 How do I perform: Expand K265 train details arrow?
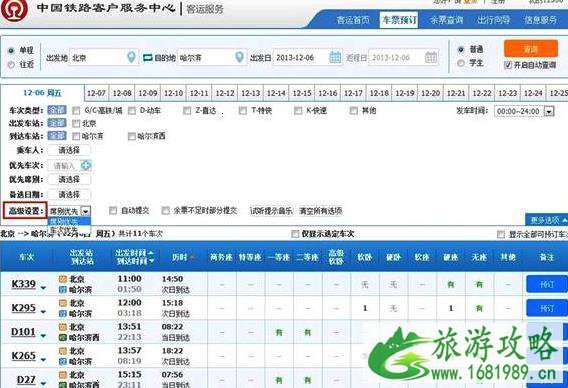43,360
